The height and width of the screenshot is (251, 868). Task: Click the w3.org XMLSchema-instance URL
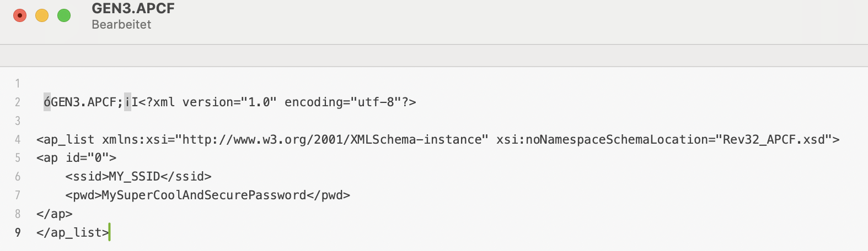[x=335, y=140]
